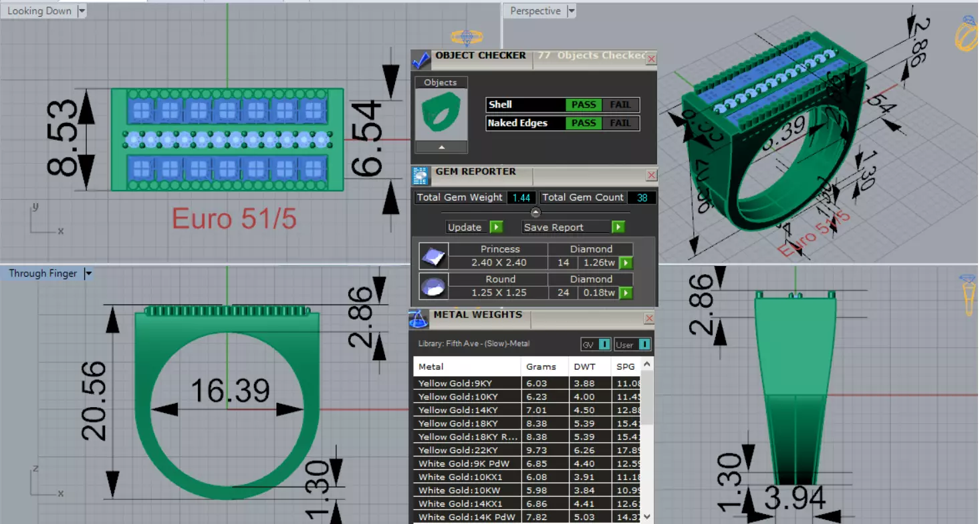This screenshot has height=524, width=980.
Task: Click the Princess 2.40 X 2.40 size cell
Action: pos(498,263)
